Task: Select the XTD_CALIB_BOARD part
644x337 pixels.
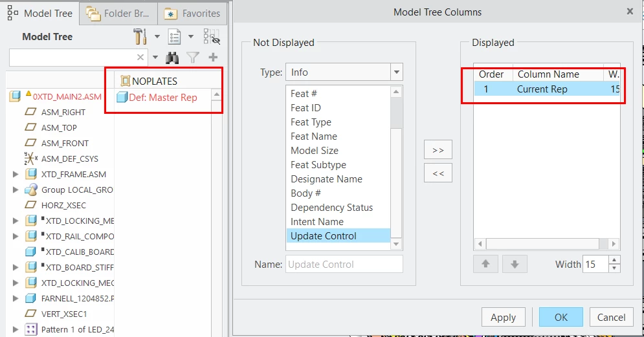Action: (x=80, y=252)
